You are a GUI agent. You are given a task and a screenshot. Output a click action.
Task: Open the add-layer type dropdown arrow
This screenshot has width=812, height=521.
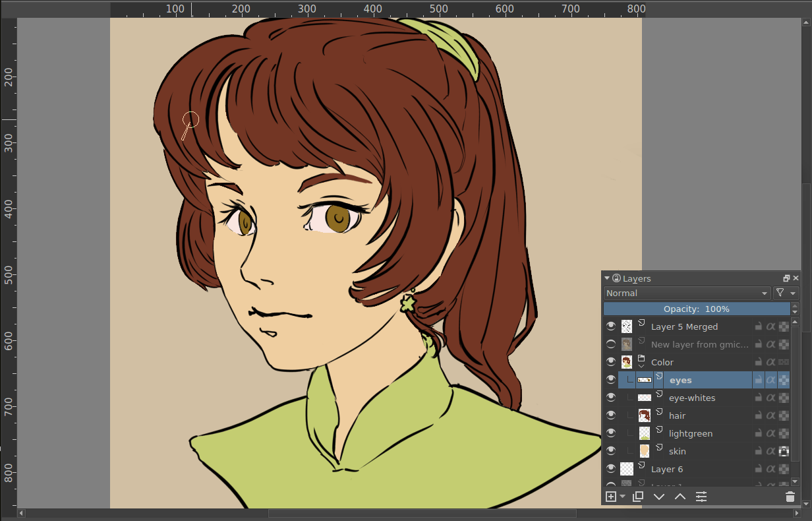[623, 497]
